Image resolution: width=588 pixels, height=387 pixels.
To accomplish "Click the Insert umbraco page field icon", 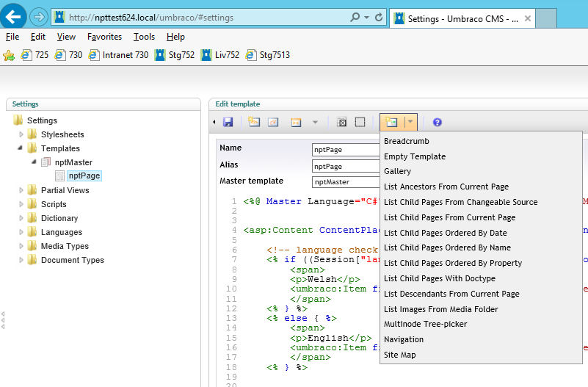I will (254, 122).
